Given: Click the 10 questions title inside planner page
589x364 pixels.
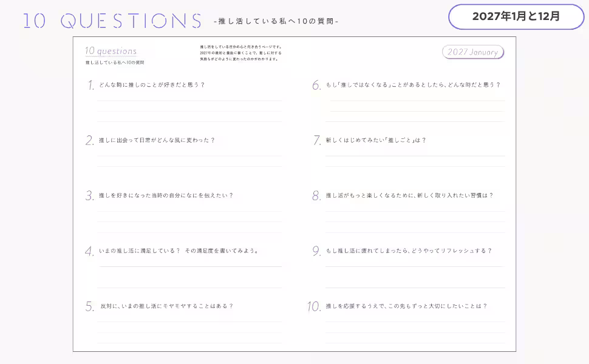Looking at the screenshot, I should [111, 51].
